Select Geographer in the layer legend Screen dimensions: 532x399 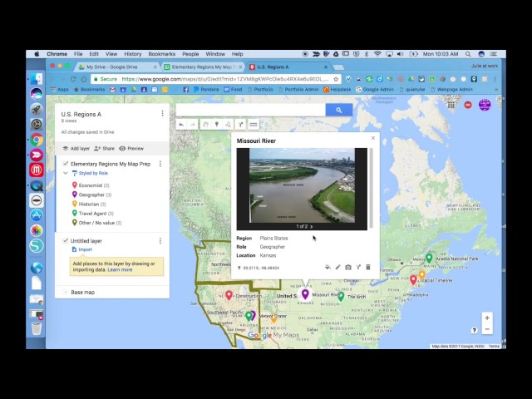point(92,195)
